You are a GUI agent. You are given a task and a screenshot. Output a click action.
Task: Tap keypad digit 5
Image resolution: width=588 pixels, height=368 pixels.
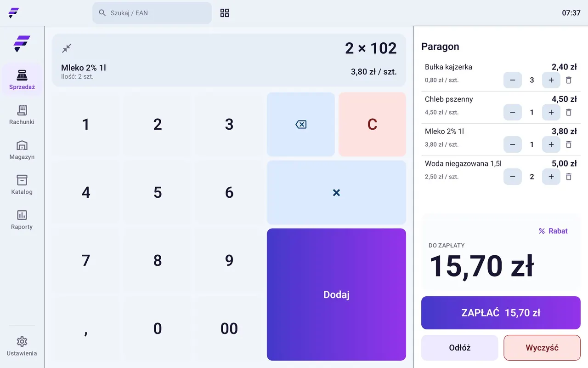click(x=158, y=192)
